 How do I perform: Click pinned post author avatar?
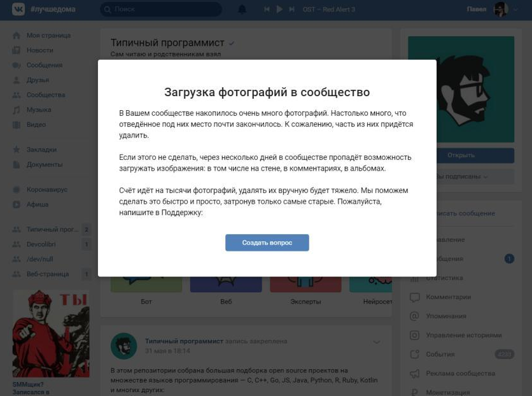point(124,346)
